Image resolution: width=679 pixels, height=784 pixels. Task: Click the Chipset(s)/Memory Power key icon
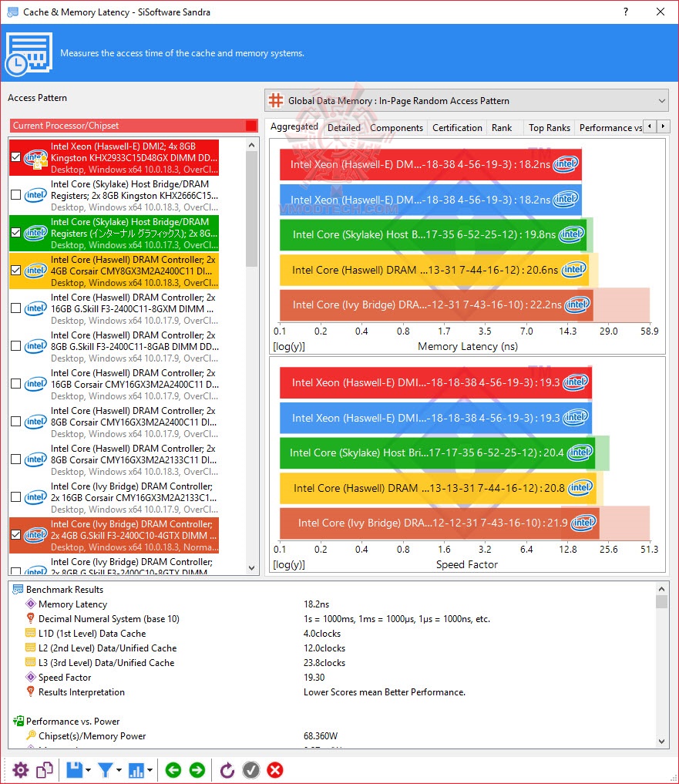(x=31, y=735)
